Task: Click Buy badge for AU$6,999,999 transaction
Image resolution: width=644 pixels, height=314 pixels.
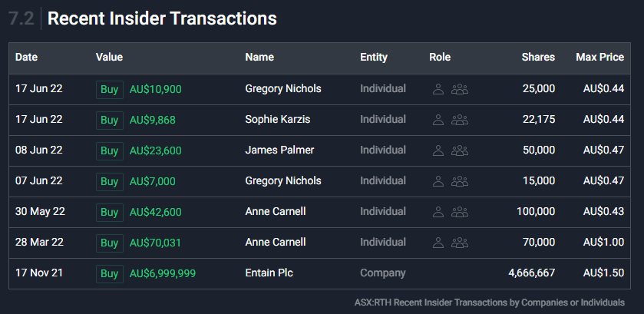Action: tap(110, 273)
